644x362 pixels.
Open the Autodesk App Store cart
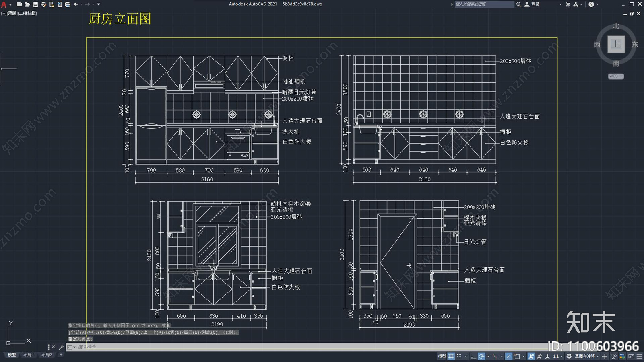[x=568, y=4]
